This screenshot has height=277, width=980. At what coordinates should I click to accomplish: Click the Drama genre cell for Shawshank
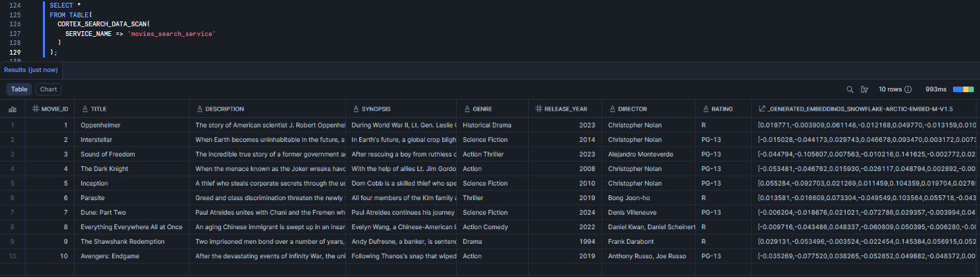pyautogui.click(x=493, y=242)
